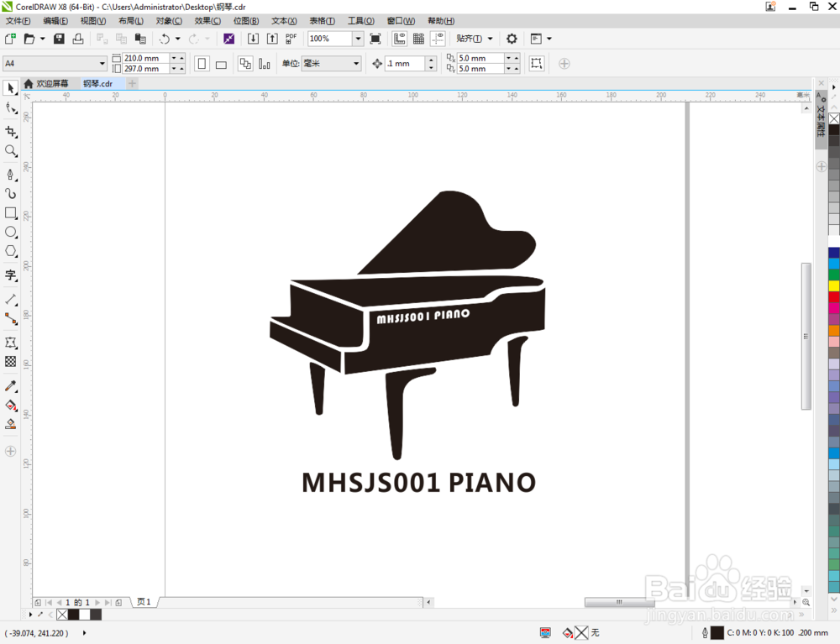Open the 效果(C) menu

pos(207,21)
